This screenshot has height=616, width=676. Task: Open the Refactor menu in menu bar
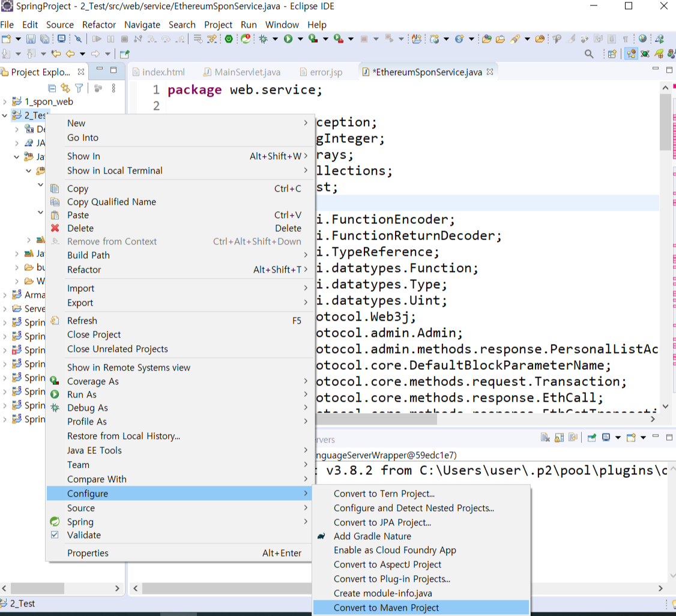tap(98, 25)
